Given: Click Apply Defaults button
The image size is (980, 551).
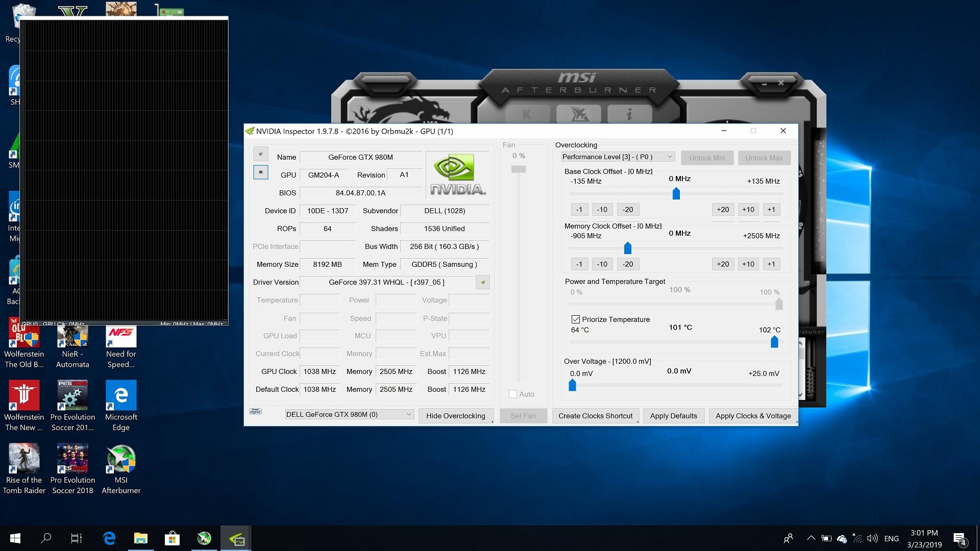Looking at the screenshot, I should coord(673,416).
